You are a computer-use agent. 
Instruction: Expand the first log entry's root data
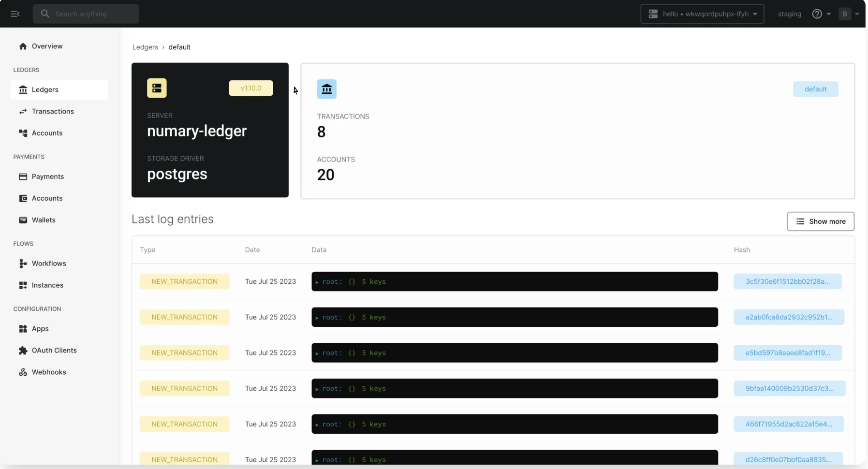(x=317, y=282)
